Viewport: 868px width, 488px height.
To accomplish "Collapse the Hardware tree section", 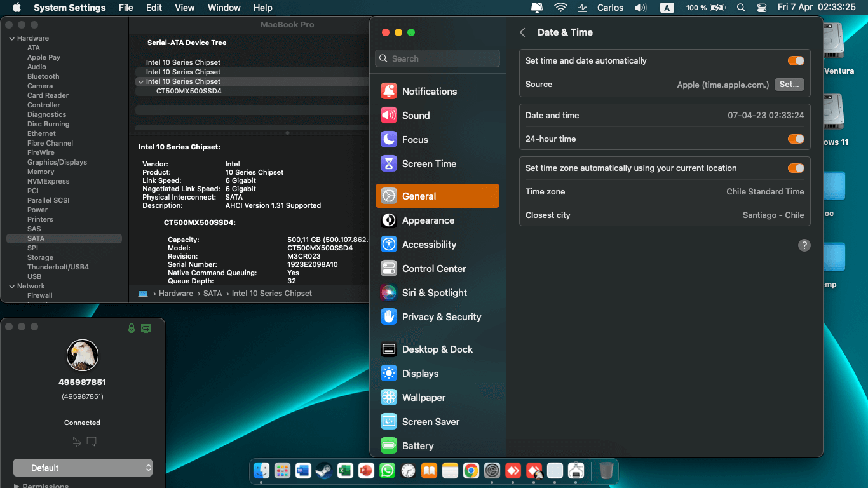I will coord(11,38).
